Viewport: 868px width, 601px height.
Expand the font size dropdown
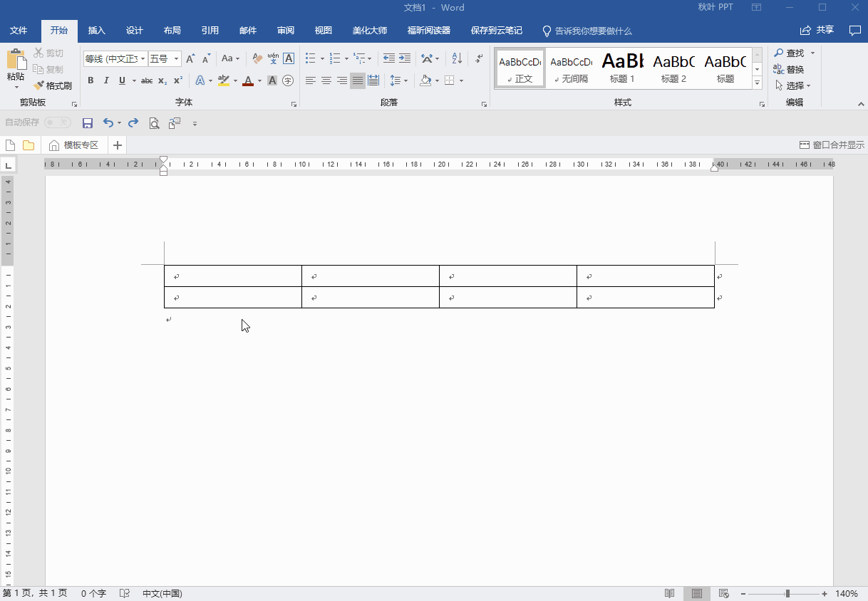[x=177, y=58]
